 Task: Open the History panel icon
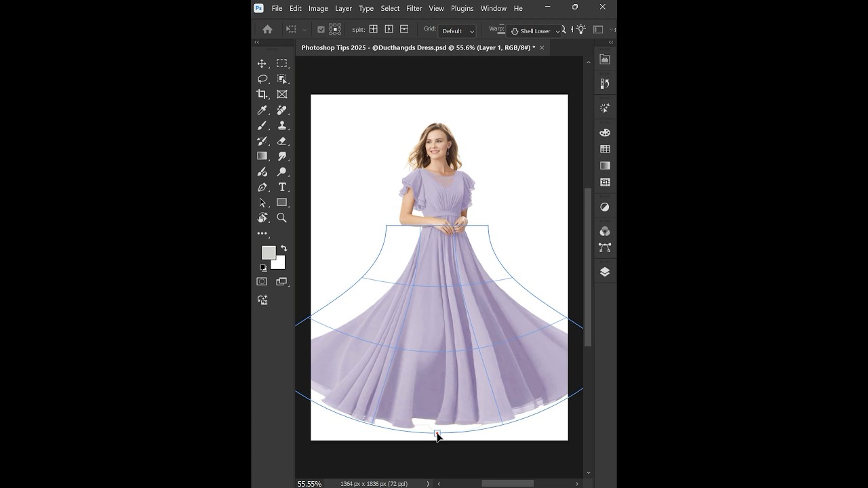[x=605, y=83]
